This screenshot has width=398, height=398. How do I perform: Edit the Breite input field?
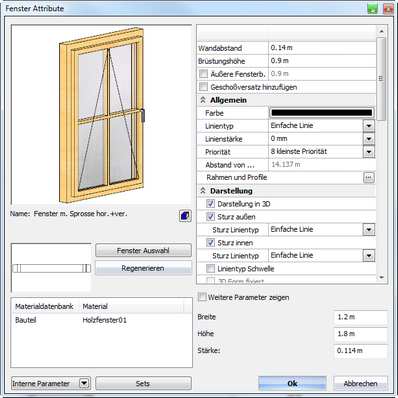(x=360, y=317)
